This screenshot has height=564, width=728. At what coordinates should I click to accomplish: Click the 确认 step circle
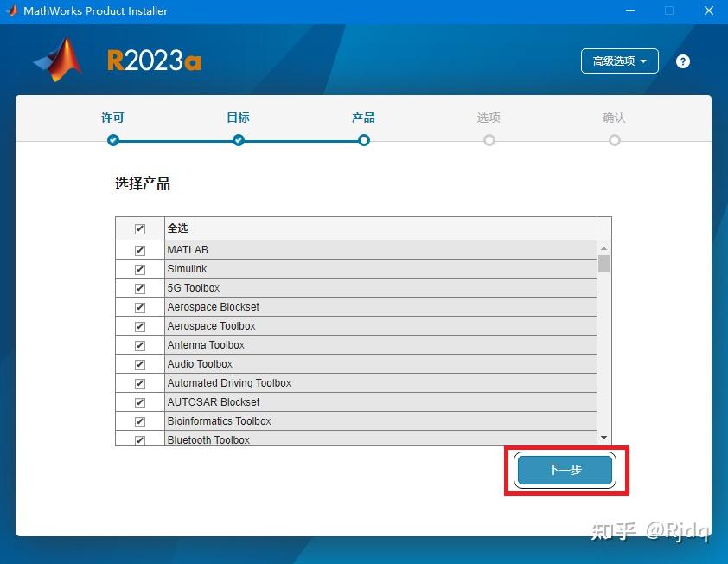coord(614,139)
